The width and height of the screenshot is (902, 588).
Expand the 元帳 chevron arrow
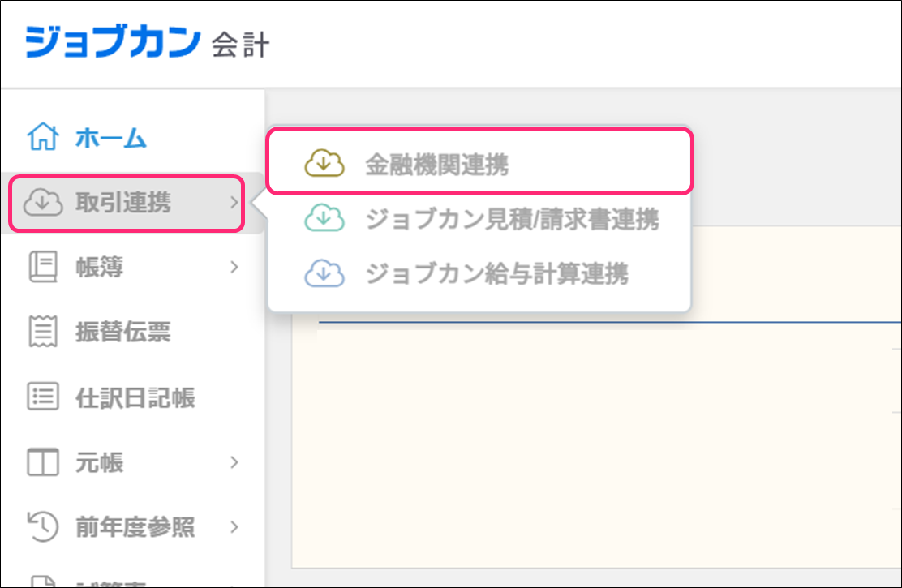234,463
